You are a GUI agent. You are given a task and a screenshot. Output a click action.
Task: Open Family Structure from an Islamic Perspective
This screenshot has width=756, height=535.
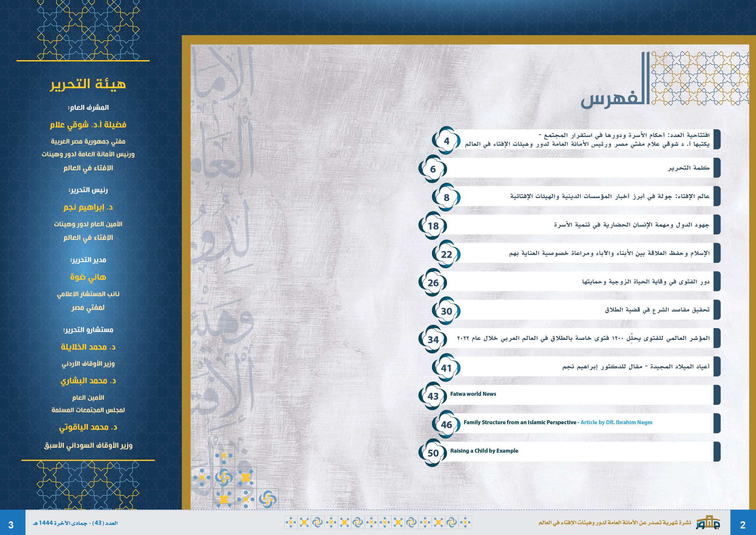point(520,422)
